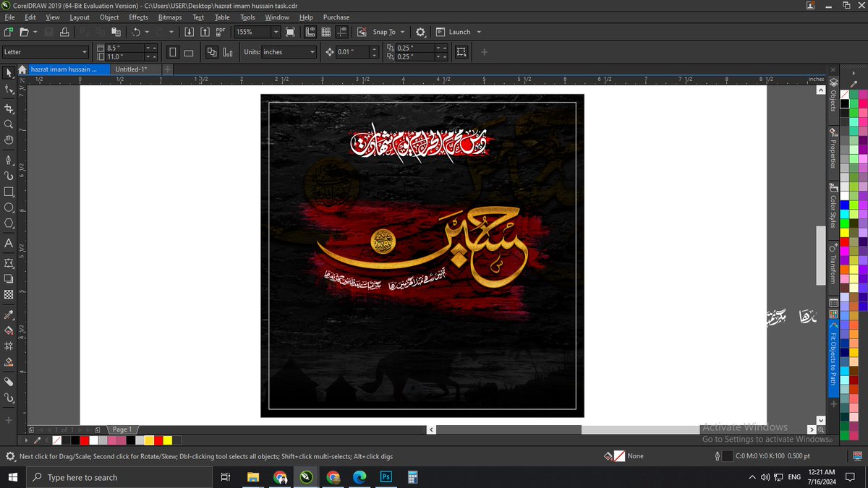Select the Polygon tool

[x=9, y=224]
